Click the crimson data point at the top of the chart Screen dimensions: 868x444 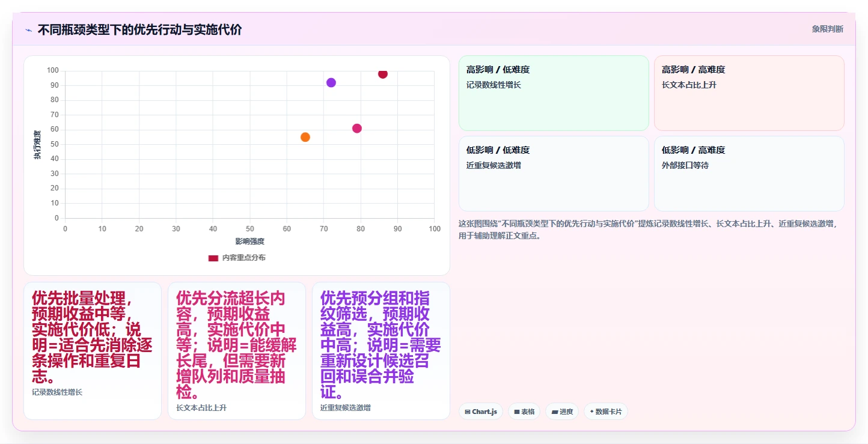[383, 74]
